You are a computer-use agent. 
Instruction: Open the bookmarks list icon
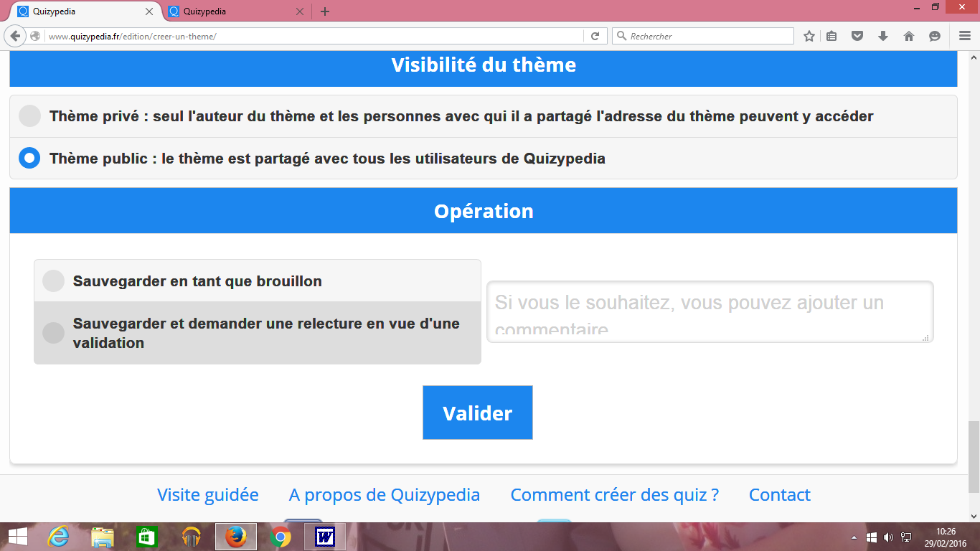pos(831,36)
